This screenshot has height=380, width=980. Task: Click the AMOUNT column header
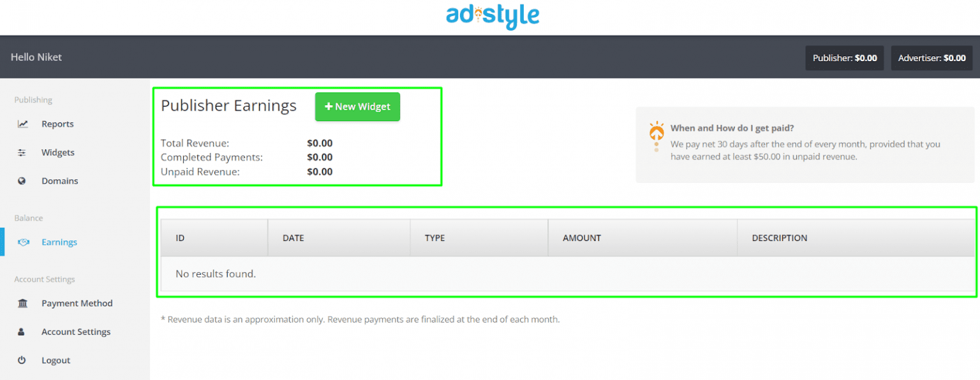[x=581, y=237]
